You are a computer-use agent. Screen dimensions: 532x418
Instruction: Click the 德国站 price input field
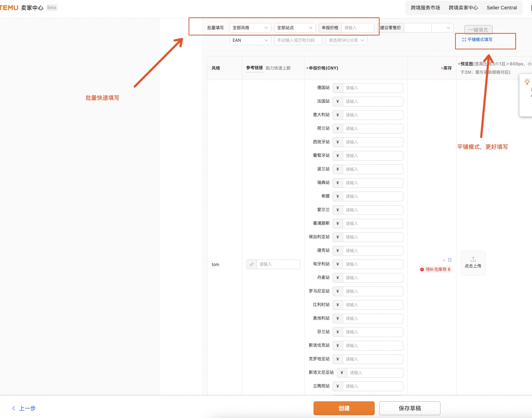pos(372,88)
